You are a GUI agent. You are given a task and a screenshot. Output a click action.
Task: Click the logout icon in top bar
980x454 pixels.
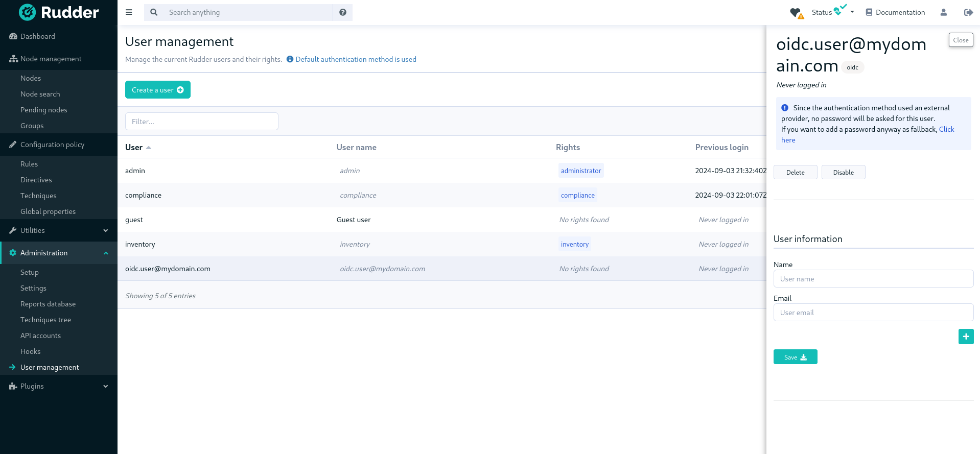point(968,12)
